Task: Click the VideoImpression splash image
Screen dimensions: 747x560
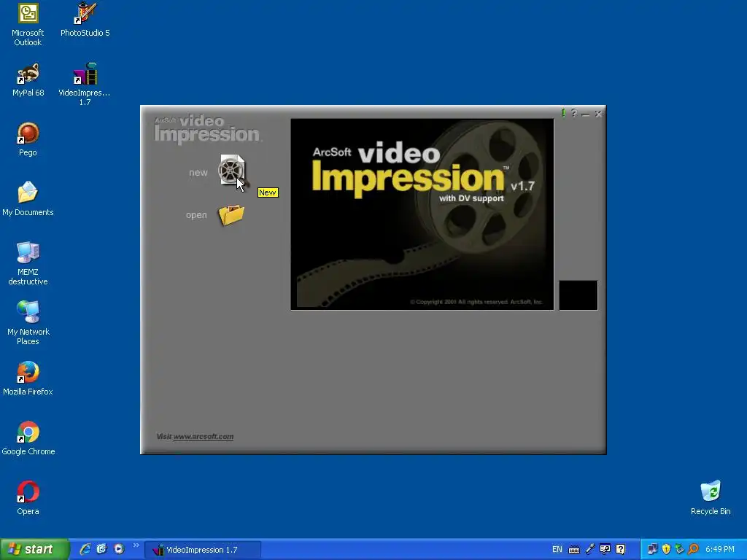Action: pos(422,214)
